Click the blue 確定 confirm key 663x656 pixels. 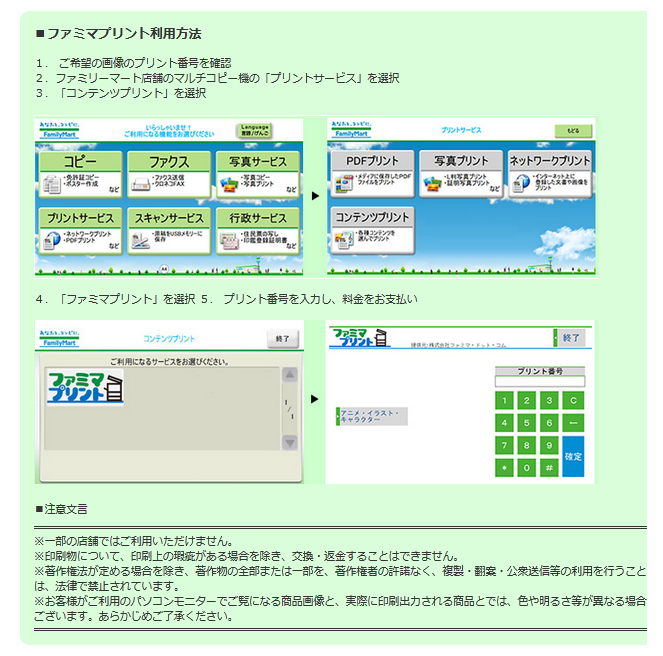click(x=573, y=456)
